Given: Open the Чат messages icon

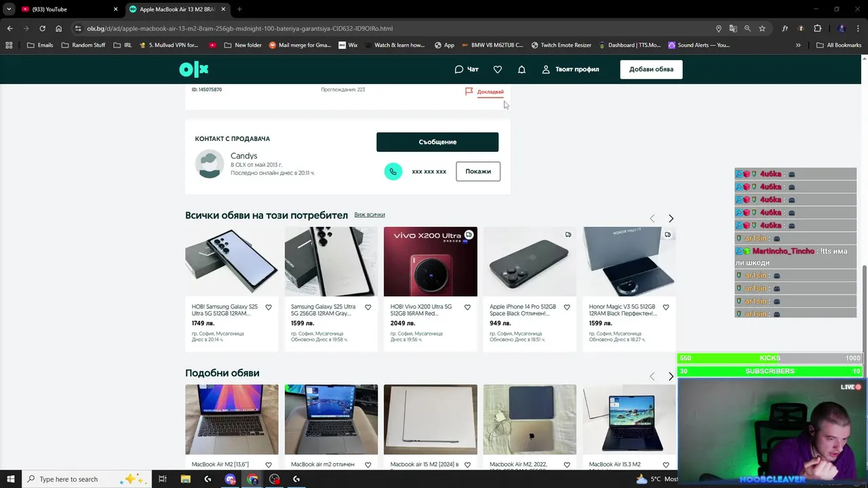Looking at the screenshot, I should [467, 69].
